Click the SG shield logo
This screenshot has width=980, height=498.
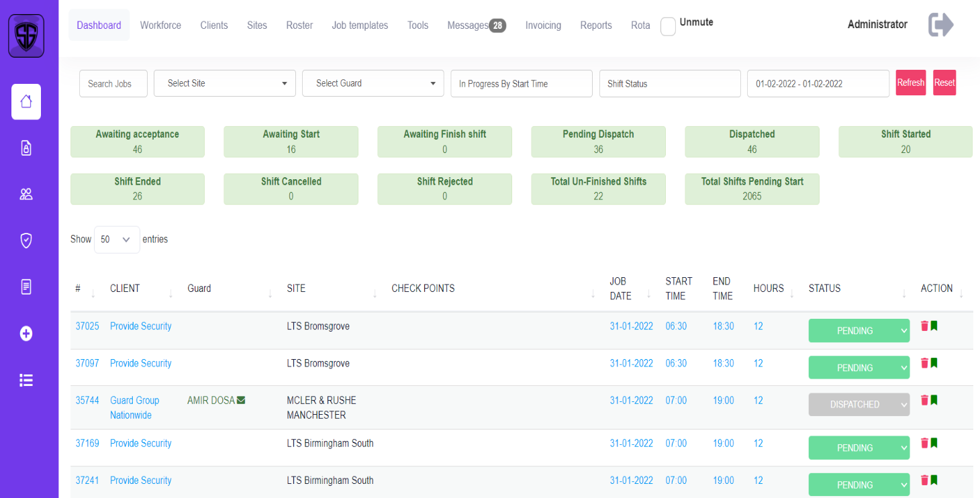point(26,36)
